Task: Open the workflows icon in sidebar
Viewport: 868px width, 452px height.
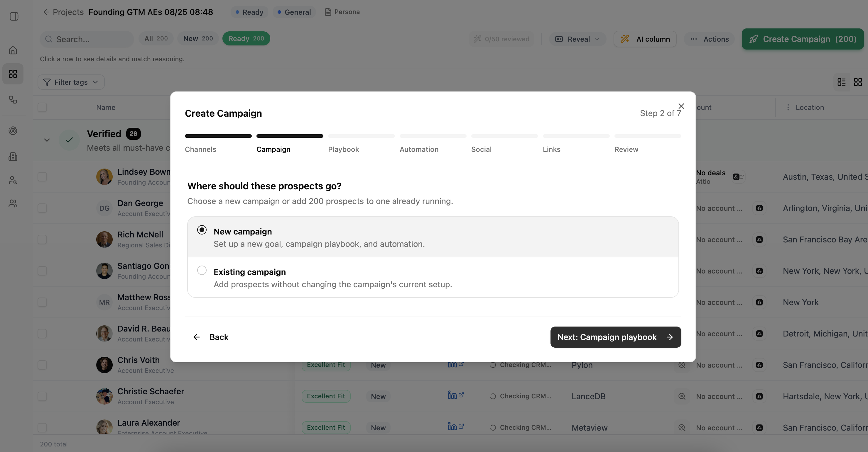Action: click(13, 100)
